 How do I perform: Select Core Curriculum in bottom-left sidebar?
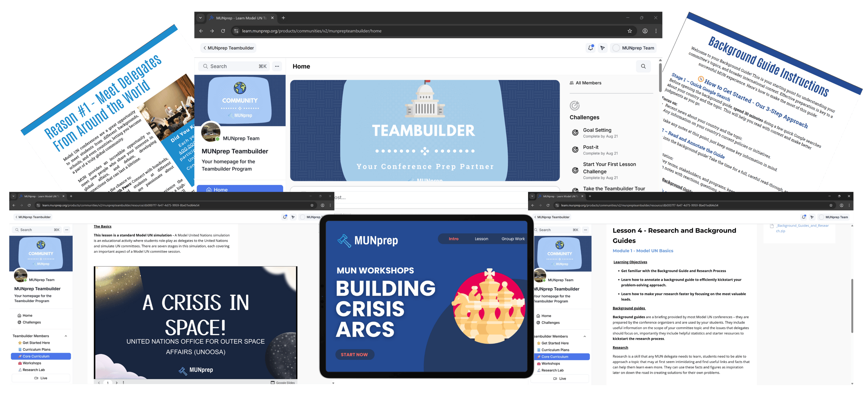[x=41, y=356]
